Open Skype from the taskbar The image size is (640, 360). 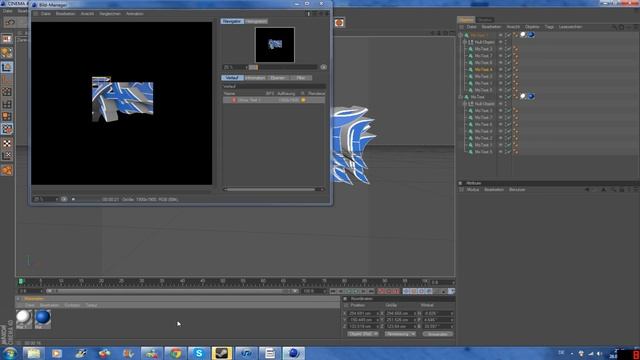[x=199, y=353]
